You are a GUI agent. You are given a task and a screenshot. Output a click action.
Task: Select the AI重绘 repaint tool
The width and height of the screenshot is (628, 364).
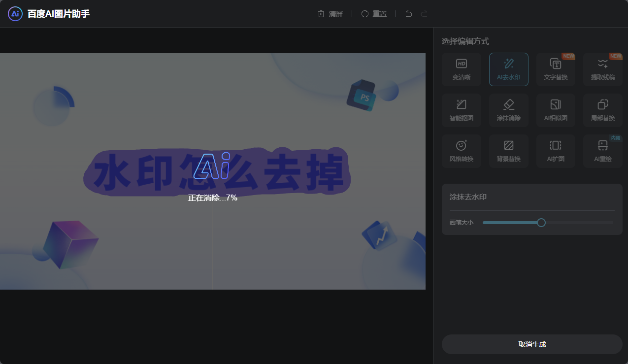click(x=602, y=151)
